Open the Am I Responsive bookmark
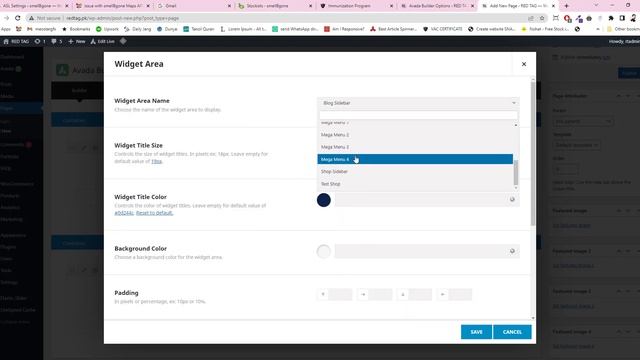Viewport: 640px width, 360px height. click(x=344, y=29)
